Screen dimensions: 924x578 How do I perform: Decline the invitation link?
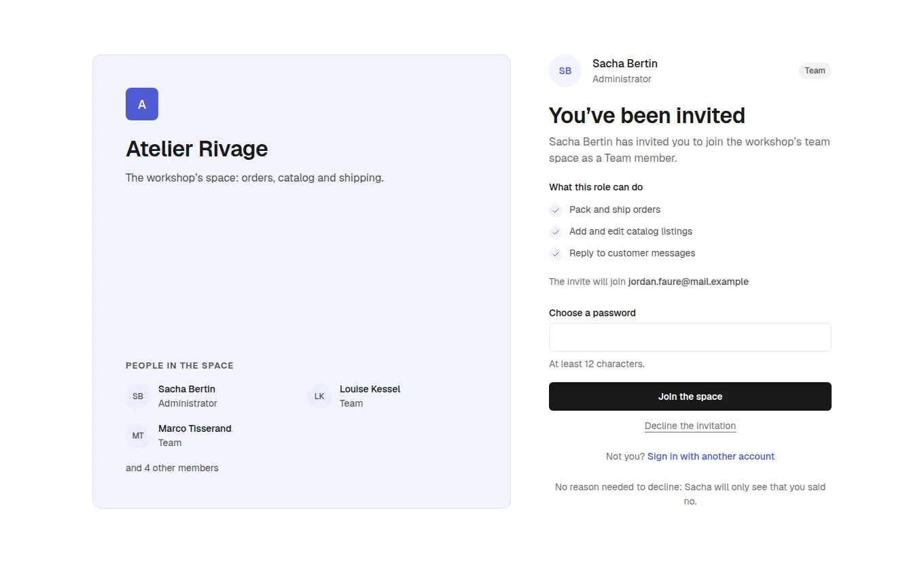690,426
